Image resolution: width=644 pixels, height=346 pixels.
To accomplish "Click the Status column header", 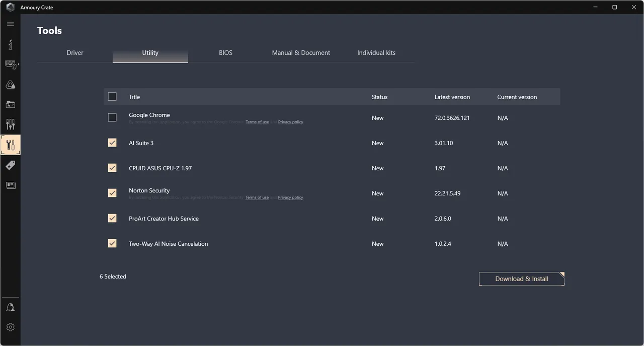I will (380, 97).
